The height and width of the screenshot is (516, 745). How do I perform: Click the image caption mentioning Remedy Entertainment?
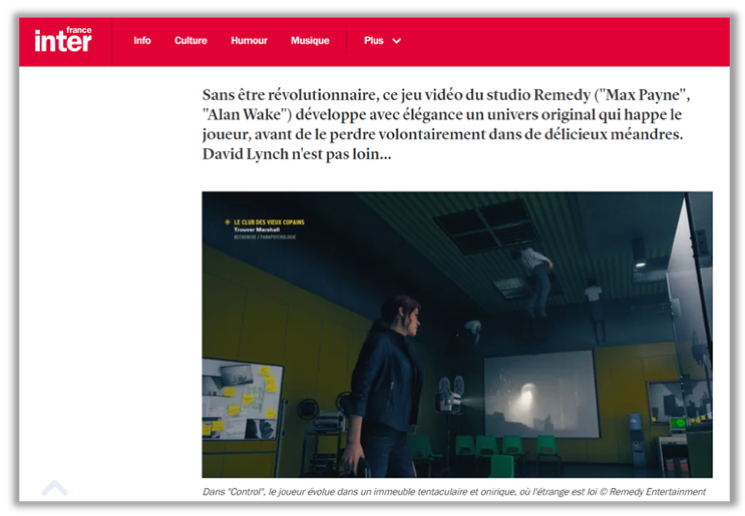pyautogui.click(x=454, y=492)
